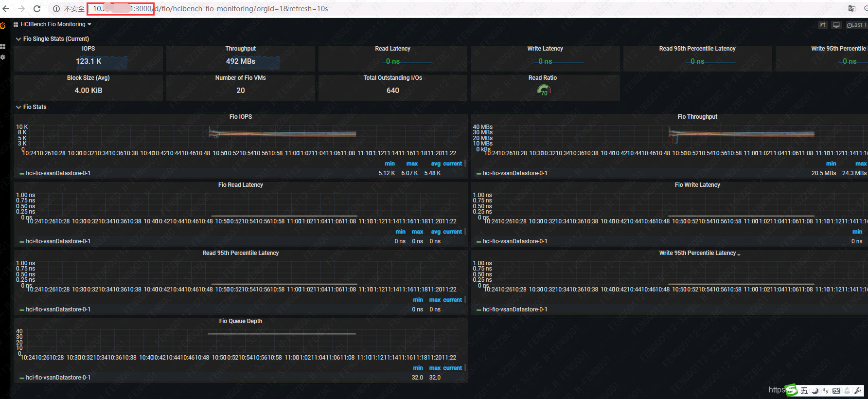Viewport: 868px width, 399px height.
Task: Click the Read Latency stat panel title
Action: pyautogui.click(x=393, y=49)
